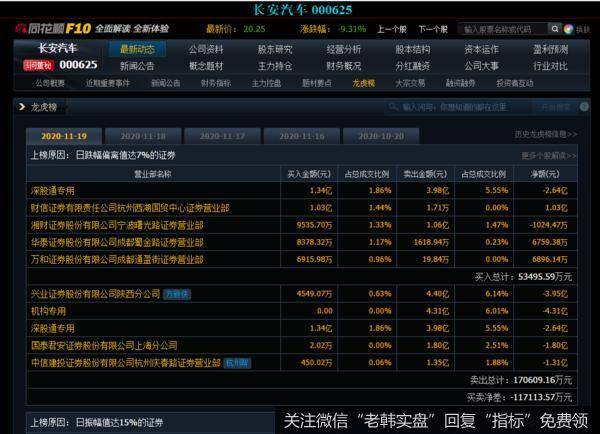
Task: Click the search magnifier icon
Action: click(554, 29)
